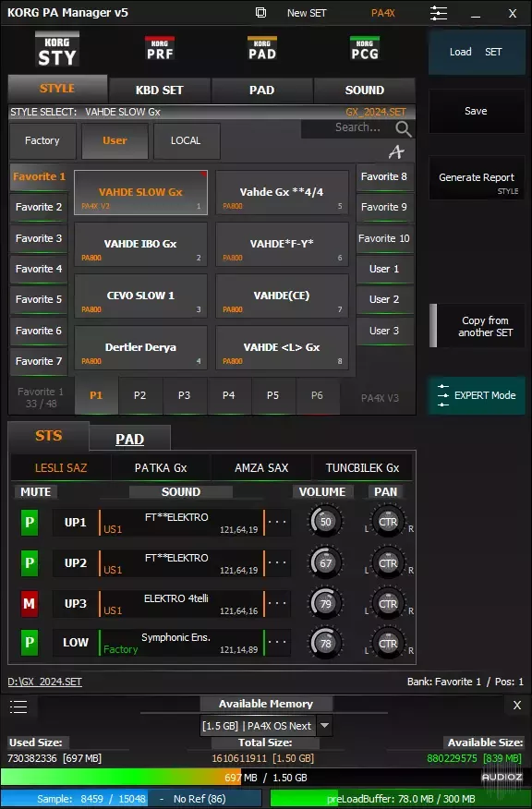Select the CEVO SLOW 1 style
The width and height of the screenshot is (532, 809).
pos(141,296)
